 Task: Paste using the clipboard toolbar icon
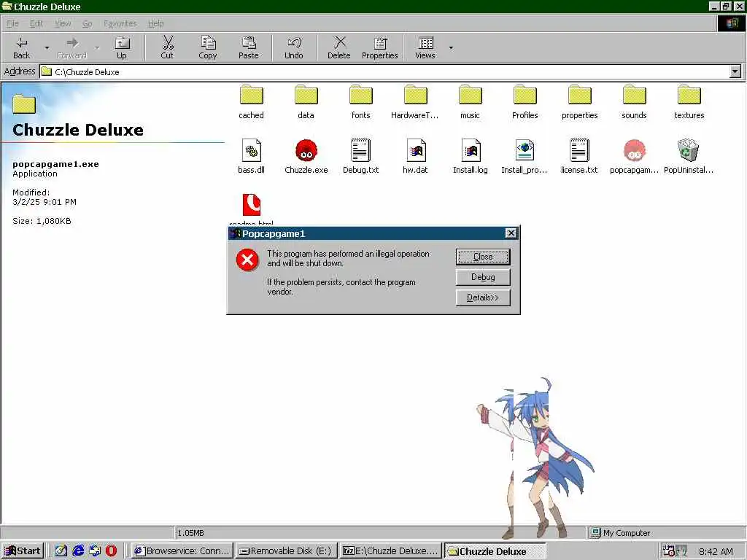tap(248, 47)
